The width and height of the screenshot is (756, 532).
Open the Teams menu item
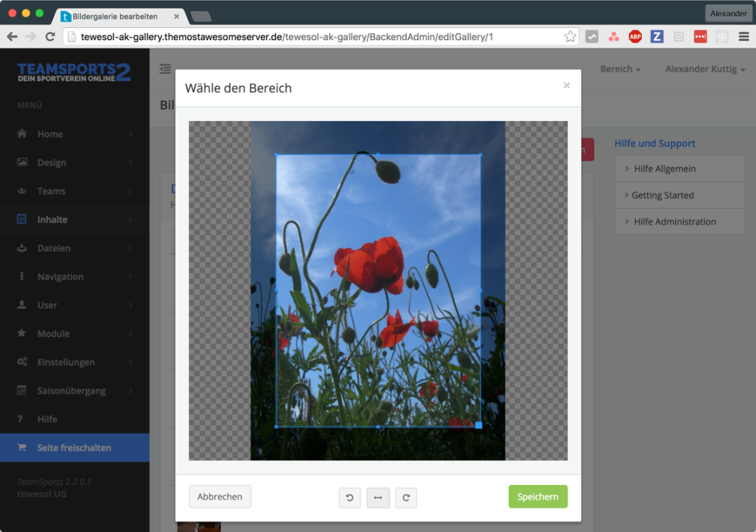point(75,191)
